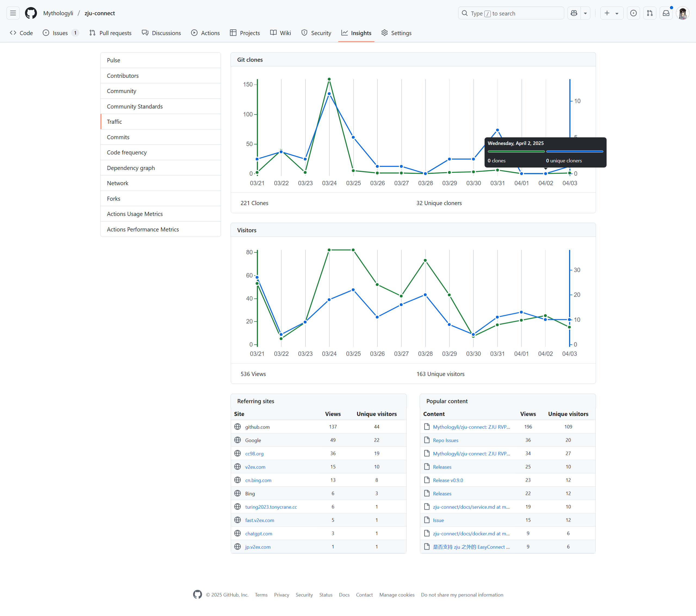Open the notifications inbox icon
Screen dimensions: 696x616
[666, 13]
